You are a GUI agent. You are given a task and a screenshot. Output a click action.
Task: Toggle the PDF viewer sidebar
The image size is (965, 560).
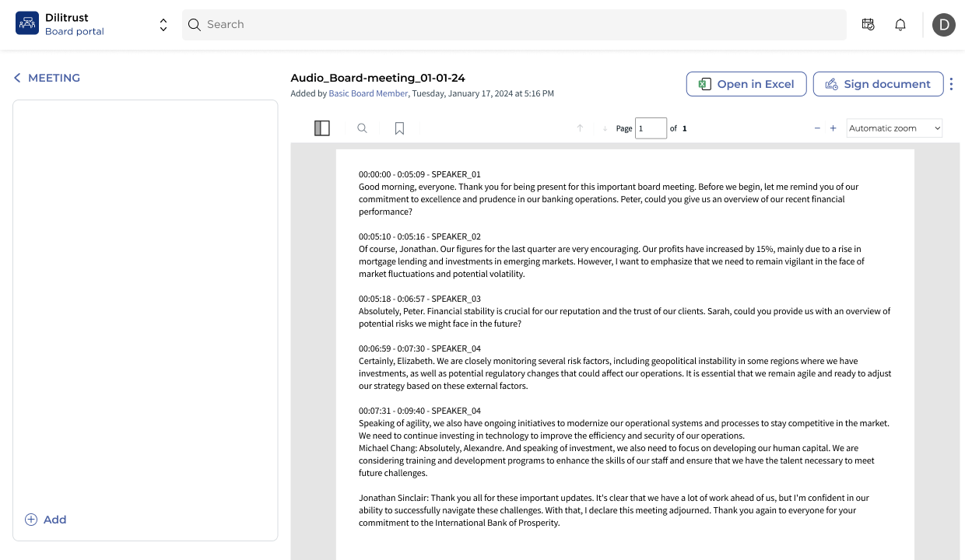[x=322, y=128]
